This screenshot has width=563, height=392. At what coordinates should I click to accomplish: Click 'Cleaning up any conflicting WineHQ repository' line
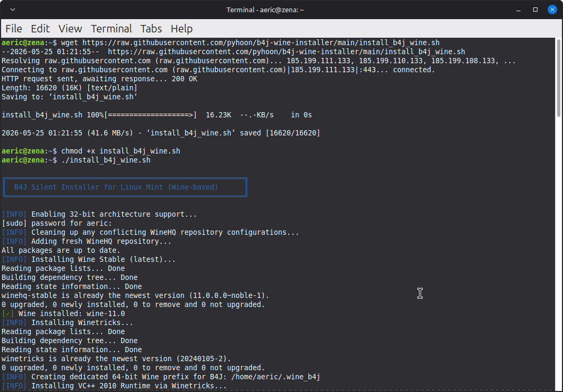pyautogui.click(x=150, y=233)
